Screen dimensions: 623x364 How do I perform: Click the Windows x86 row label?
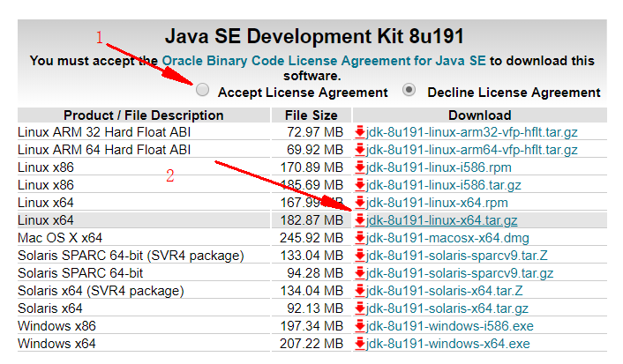pyautogui.click(x=56, y=326)
